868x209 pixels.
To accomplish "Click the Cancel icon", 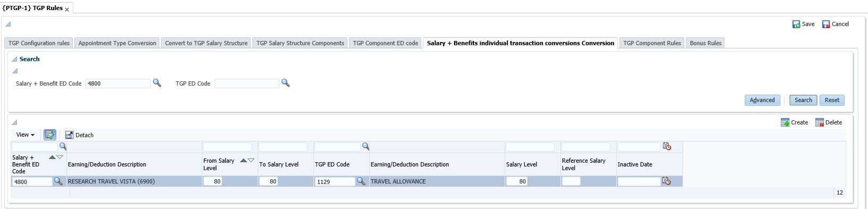I will tap(826, 24).
